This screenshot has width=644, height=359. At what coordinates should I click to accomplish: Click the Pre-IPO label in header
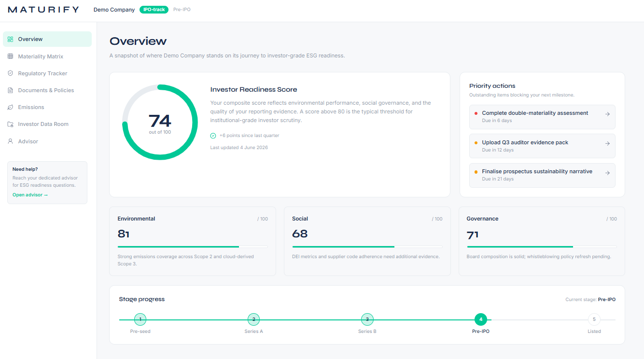pos(182,10)
